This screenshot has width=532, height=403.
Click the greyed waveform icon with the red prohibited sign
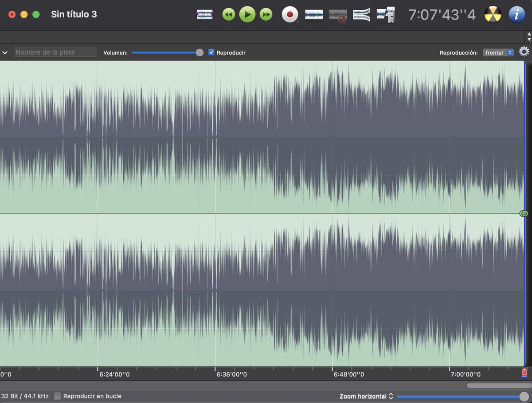click(338, 16)
